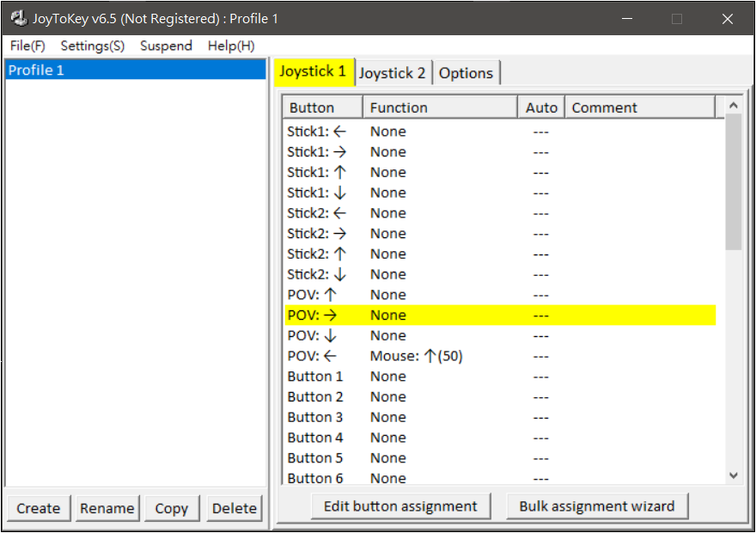Select the Joystick 1 tab
Image resolution: width=756 pixels, height=533 pixels.
313,71
